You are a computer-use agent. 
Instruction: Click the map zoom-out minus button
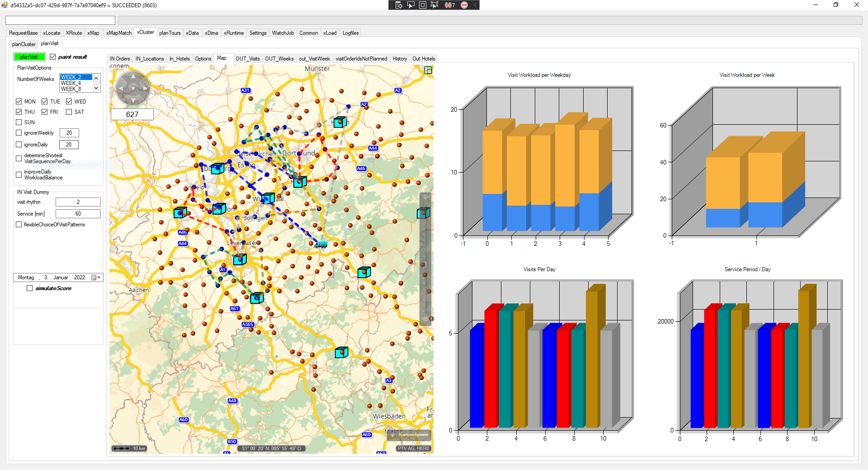coord(425,320)
